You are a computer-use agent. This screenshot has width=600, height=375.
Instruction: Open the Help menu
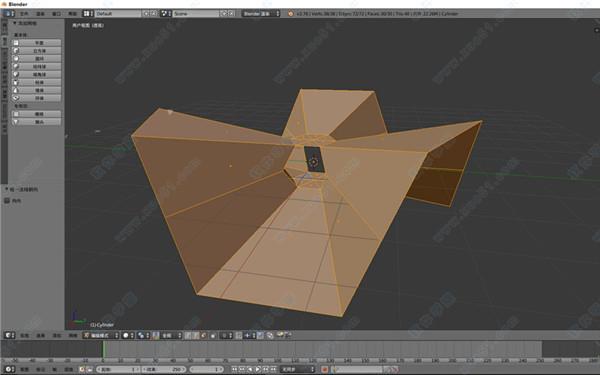pyautogui.click(x=72, y=13)
